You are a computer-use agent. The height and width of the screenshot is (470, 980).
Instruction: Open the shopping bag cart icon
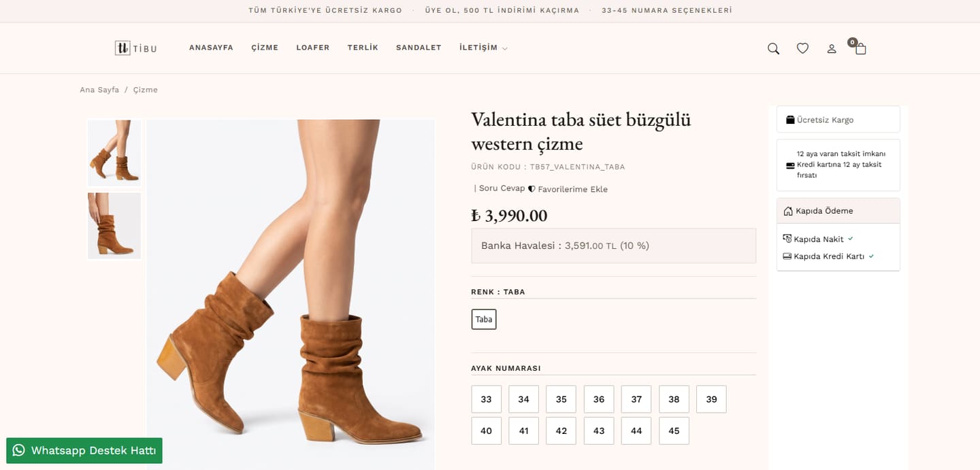[x=860, y=48]
